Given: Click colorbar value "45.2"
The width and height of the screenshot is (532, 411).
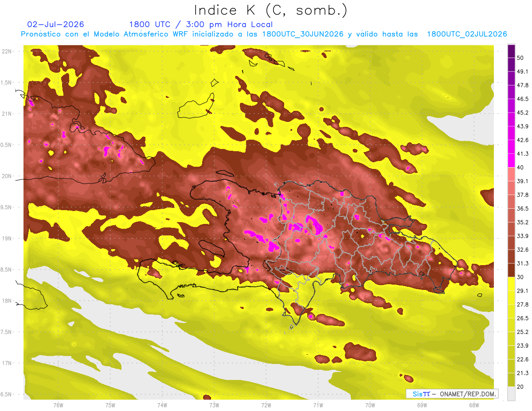Looking at the screenshot, I should point(523,113).
